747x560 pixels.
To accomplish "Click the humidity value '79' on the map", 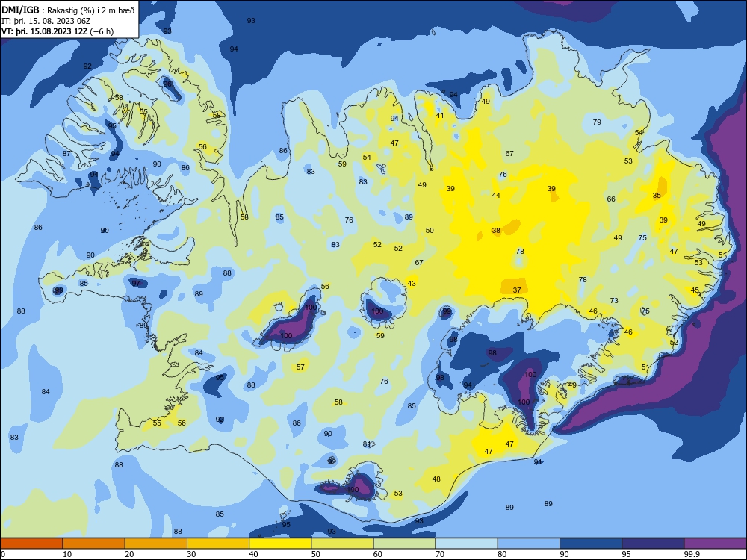I will pos(597,122).
